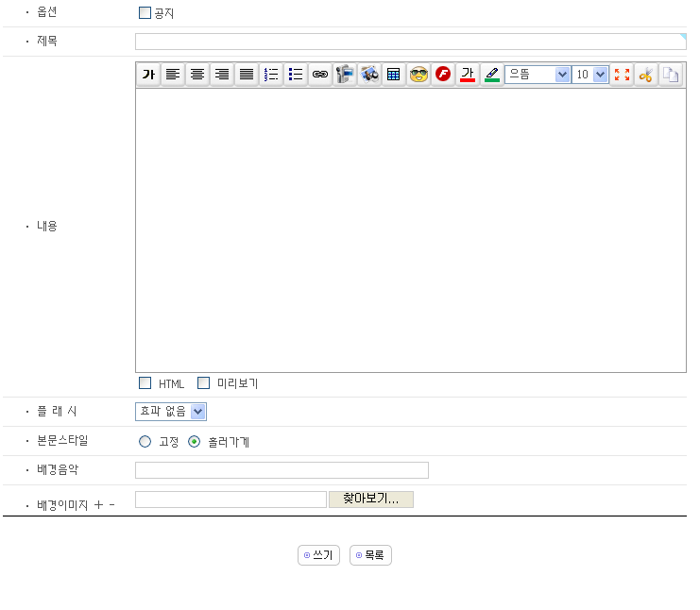Viewport: 700px width, 610px height.
Task: Align text left in editor toolbar
Action: (173, 74)
